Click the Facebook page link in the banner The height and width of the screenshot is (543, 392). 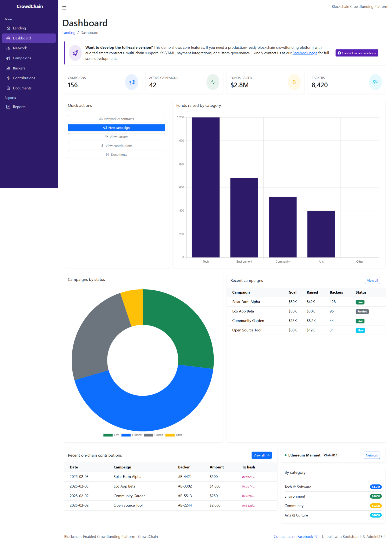click(304, 53)
